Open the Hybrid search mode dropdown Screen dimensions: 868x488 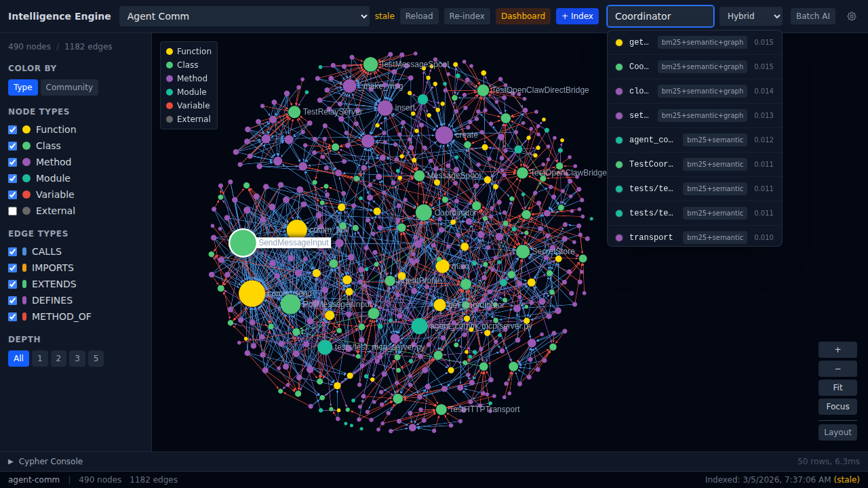pos(750,16)
